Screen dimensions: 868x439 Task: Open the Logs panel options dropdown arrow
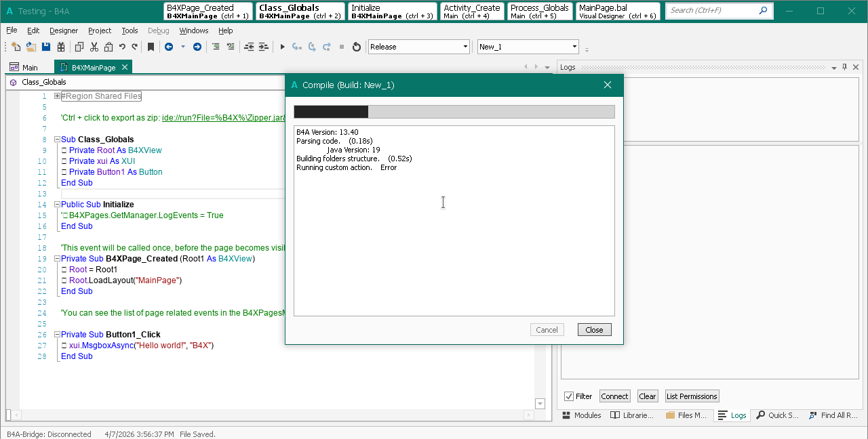tap(834, 67)
